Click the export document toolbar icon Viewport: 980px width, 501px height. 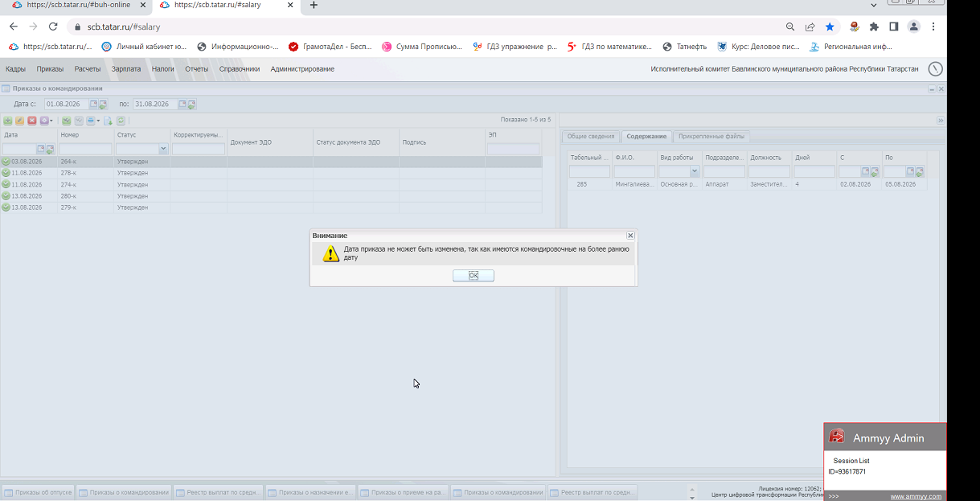click(108, 121)
